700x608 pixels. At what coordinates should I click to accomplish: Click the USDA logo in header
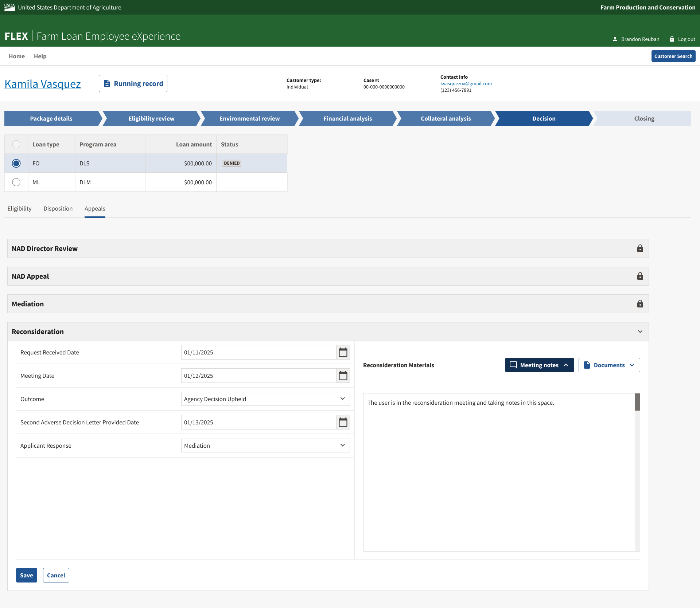tap(9, 7)
